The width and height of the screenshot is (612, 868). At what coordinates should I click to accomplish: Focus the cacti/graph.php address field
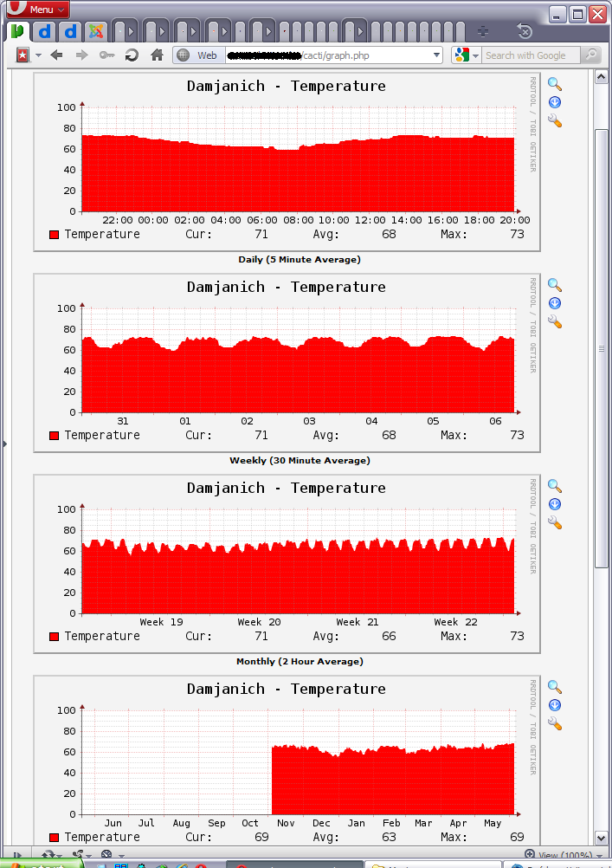tap(327, 55)
